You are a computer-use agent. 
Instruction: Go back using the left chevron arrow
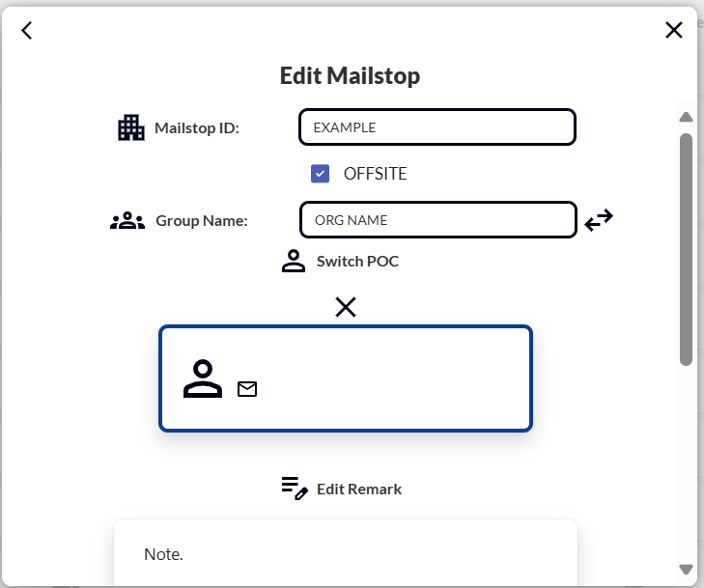pos(27,31)
